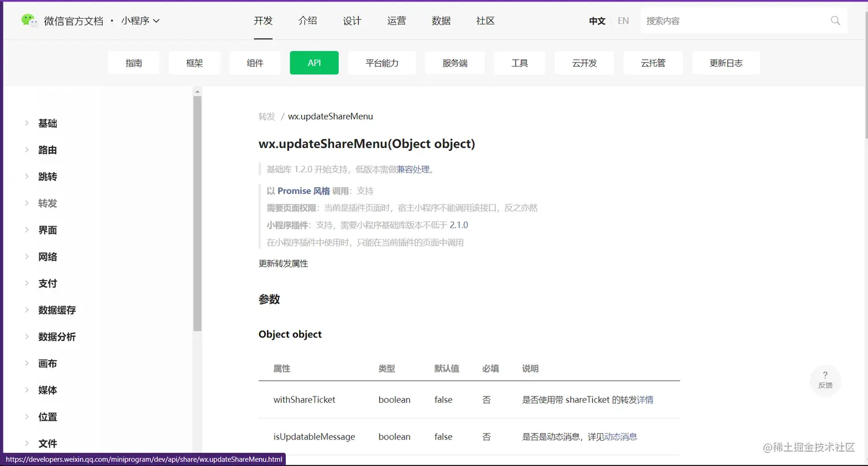Viewport: 868px width, 466px height.
Task: Open the 反馈 feedback question-mark button
Action: (826, 380)
